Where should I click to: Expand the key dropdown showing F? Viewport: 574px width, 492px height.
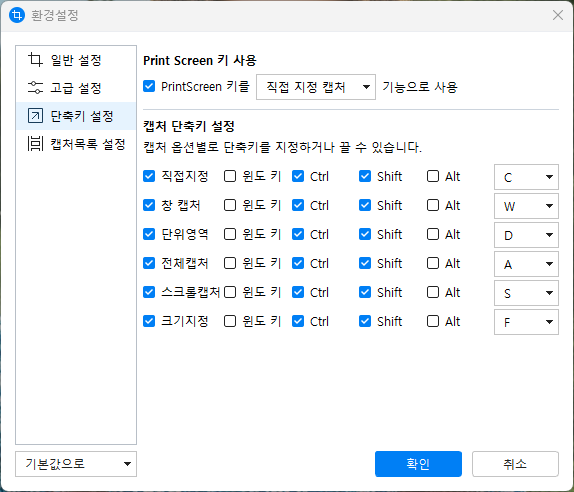coord(526,322)
